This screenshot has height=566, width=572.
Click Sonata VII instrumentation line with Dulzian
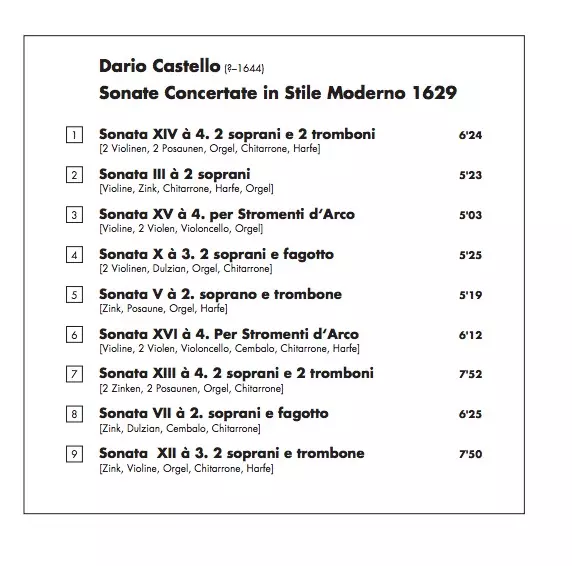point(180,429)
